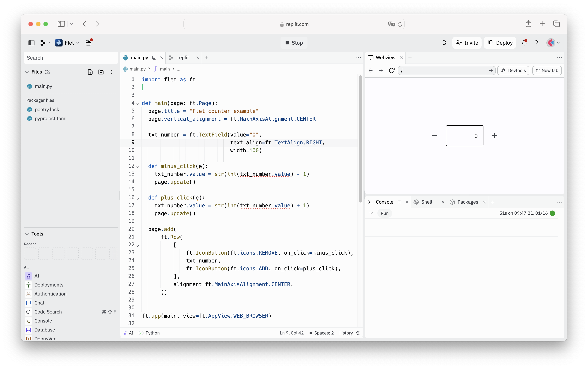
Task: Open the AI tool in the Tools list
Action: tap(37, 276)
